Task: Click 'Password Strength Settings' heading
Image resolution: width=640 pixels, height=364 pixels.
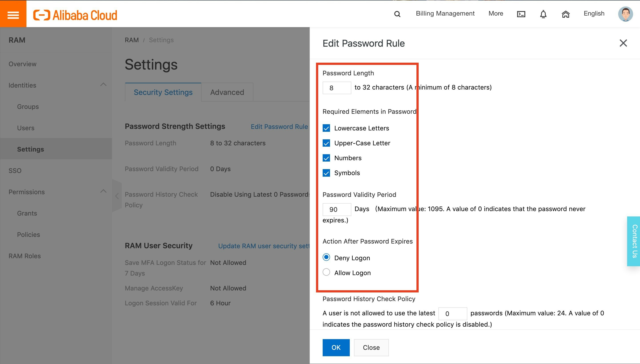Action: (x=175, y=126)
